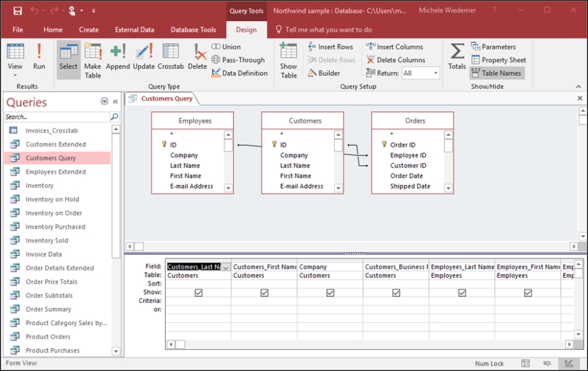
Task: Toggle the Totals row
Action: pos(457,57)
